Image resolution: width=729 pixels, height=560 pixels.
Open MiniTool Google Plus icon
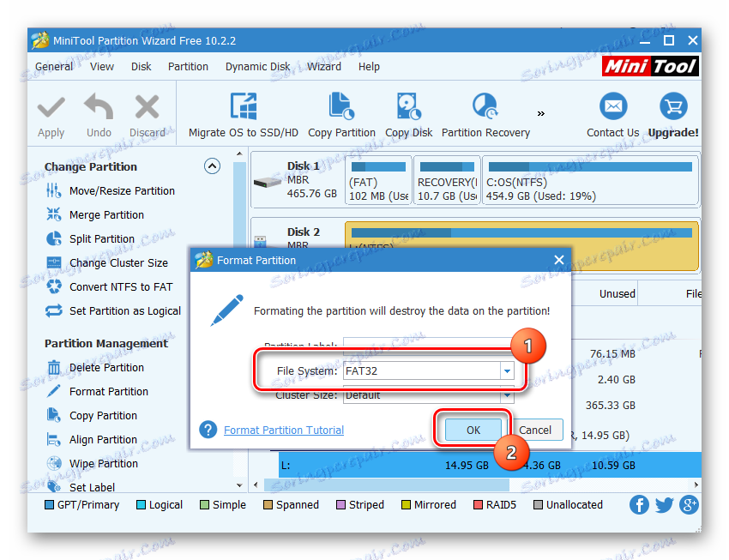coord(689,505)
